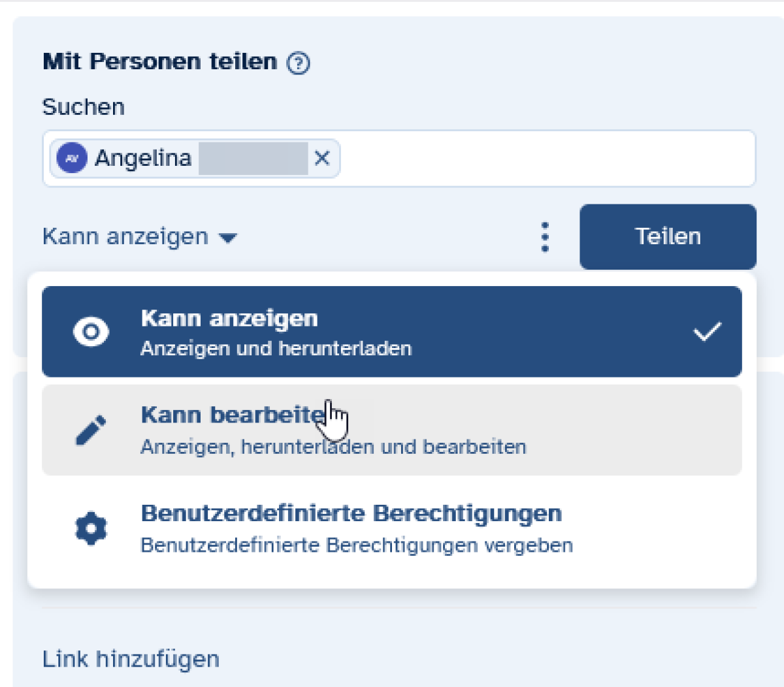Click the checkmark on Kann anzeigen
The height and width of the screenshot is (687, 784).
pyautogui.click(x=706, y=332)
